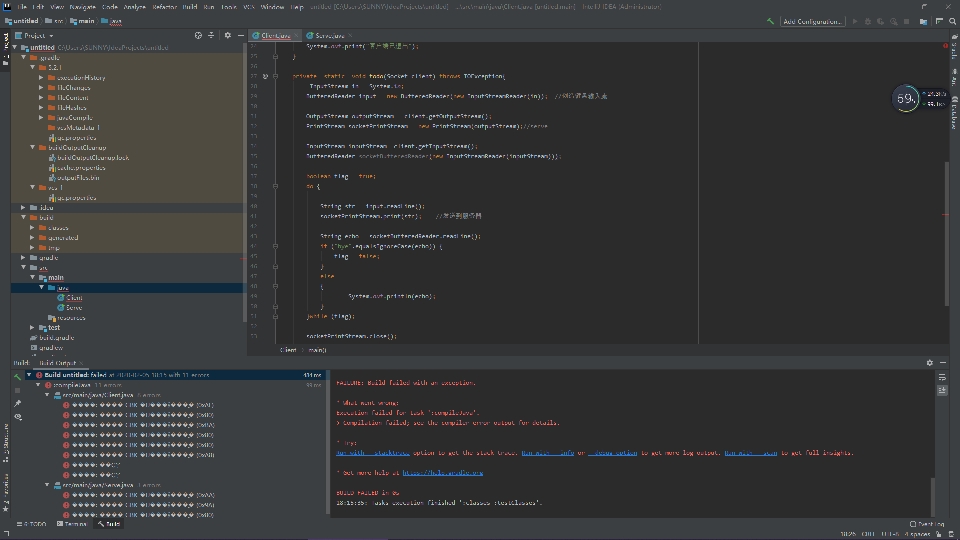
Task: Open the Refactor menu
Action: pos(164,6)
